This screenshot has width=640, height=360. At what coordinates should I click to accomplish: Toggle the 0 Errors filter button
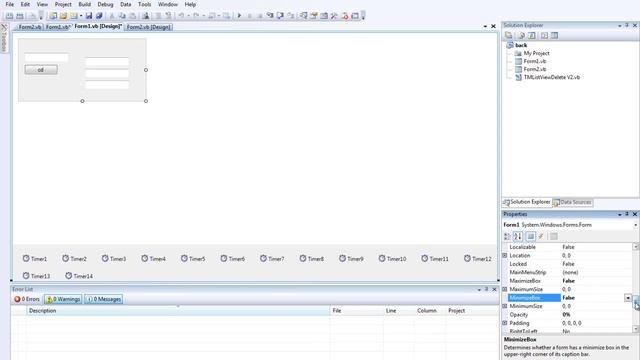click(27, 299)
